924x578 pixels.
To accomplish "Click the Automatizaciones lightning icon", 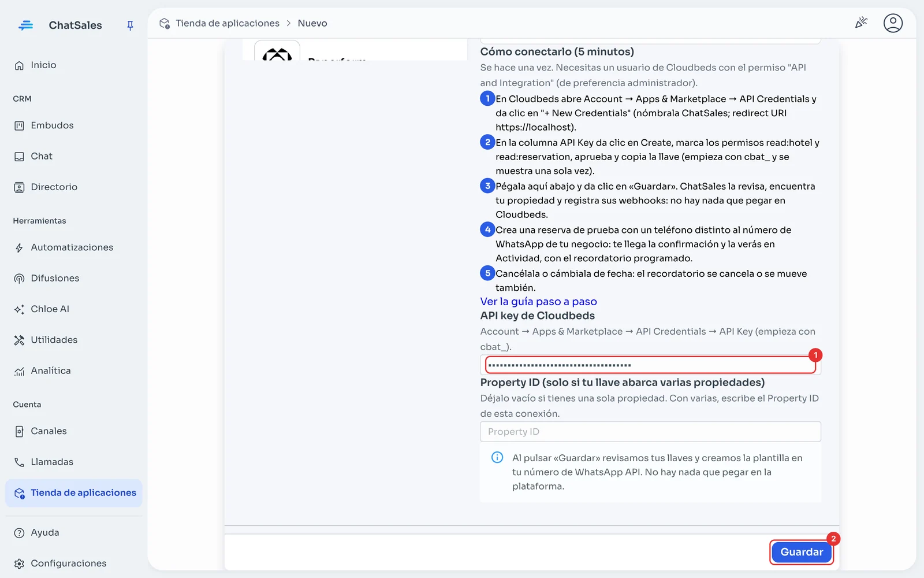I will coord(19,248).
